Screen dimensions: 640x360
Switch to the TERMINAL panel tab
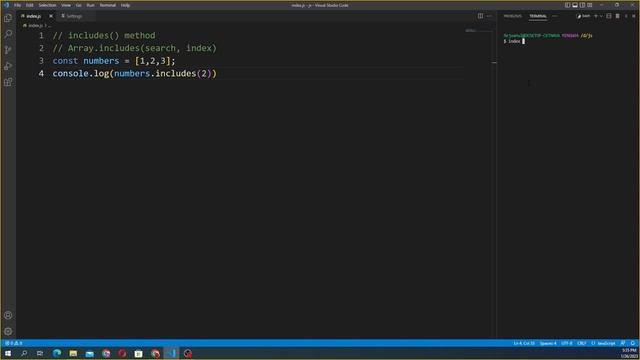538,16
